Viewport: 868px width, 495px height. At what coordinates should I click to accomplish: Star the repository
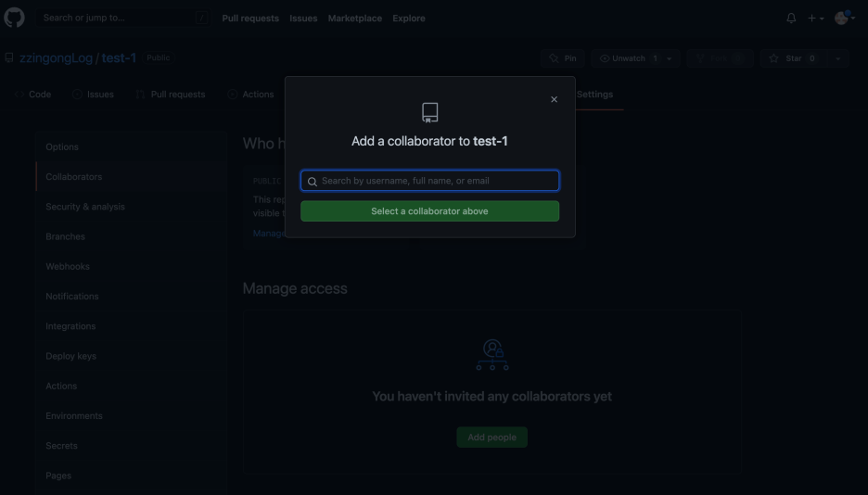pyautogui.click(x=794, y=58)
